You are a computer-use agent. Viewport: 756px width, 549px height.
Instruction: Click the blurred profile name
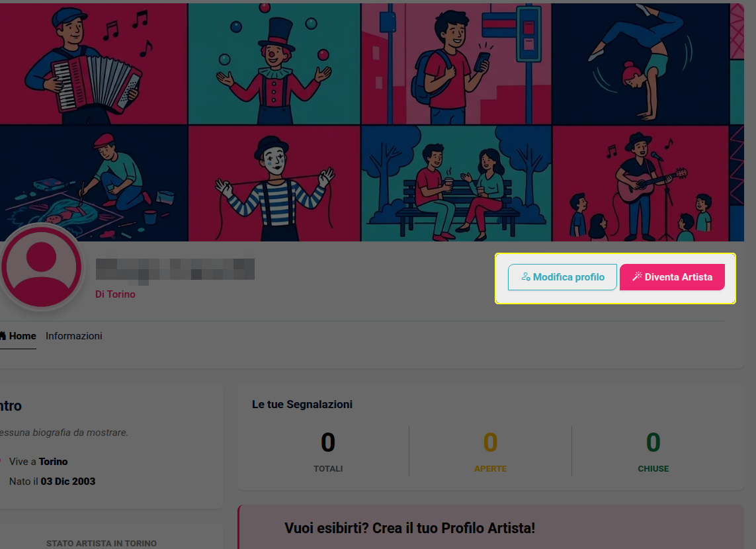pyautogui.click(x=175, y=269)
